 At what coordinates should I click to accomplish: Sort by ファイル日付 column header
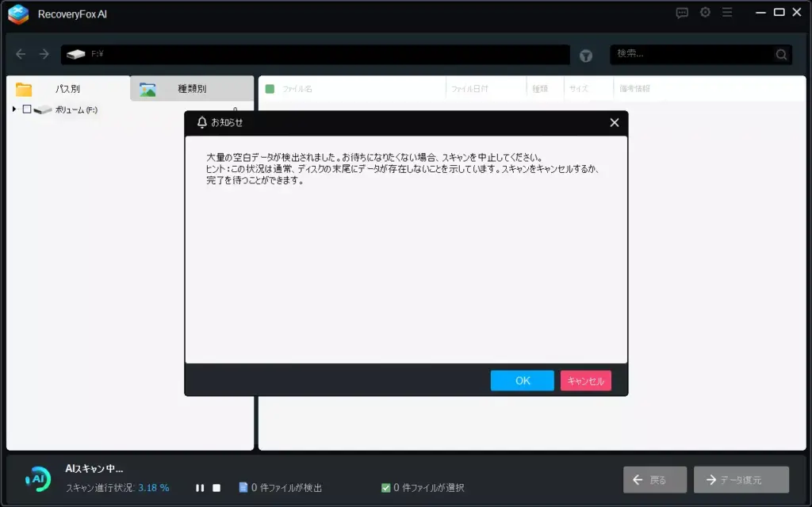pos(469,89)
